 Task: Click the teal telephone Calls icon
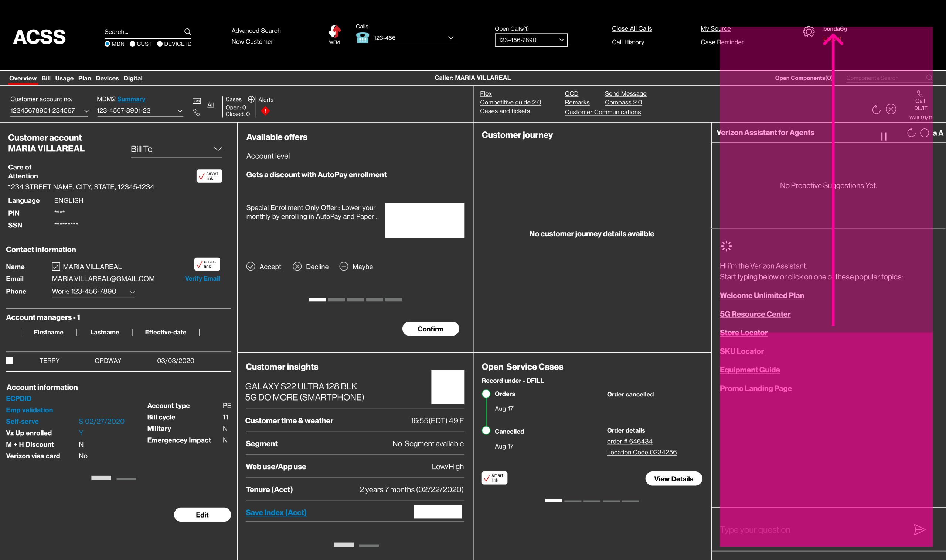point(363,38)
